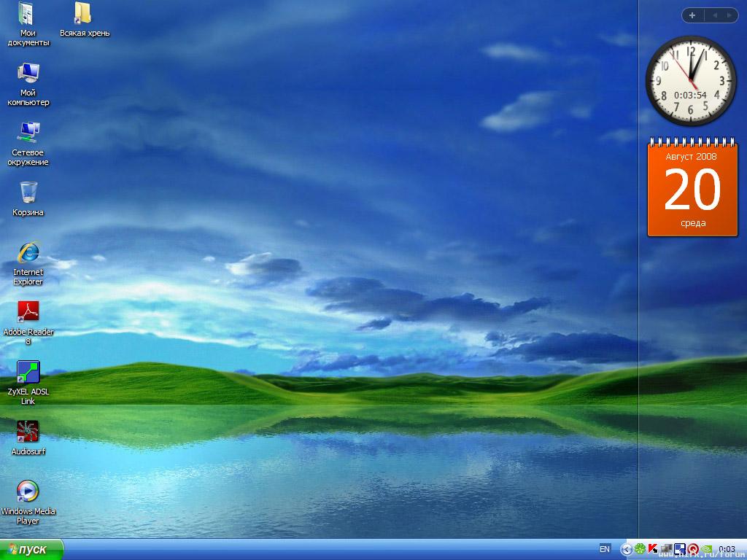Click the gray network monitors tray icon

[x=667, y=548]
